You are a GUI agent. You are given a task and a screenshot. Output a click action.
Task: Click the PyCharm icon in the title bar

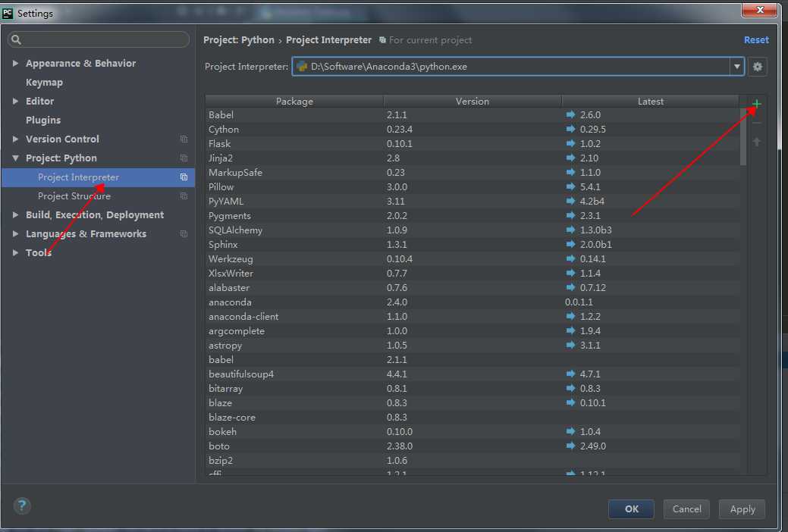point(8,13)
